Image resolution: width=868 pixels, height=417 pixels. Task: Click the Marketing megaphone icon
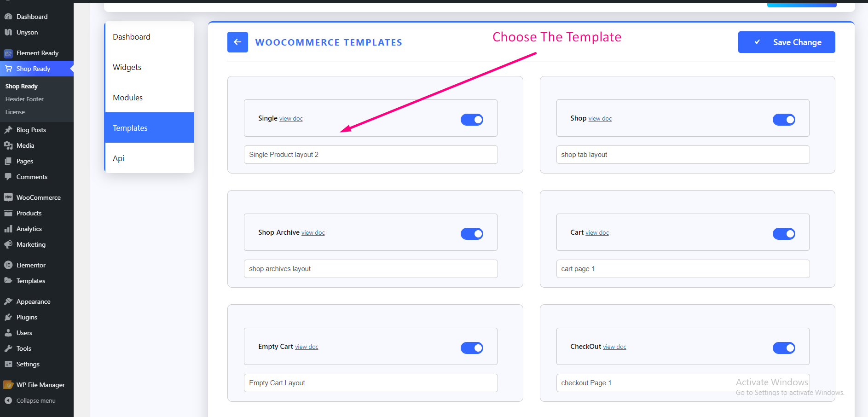coord(8,244)
